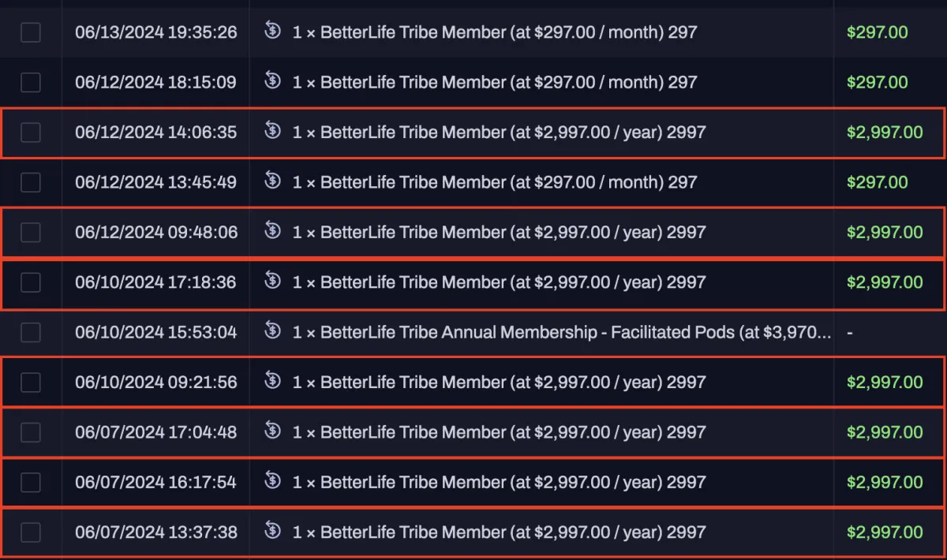Toggle checkbox for 06/07/2024 16:17:54 row
The width and height of the screenshot is (947, 560).
coord(31,482)
